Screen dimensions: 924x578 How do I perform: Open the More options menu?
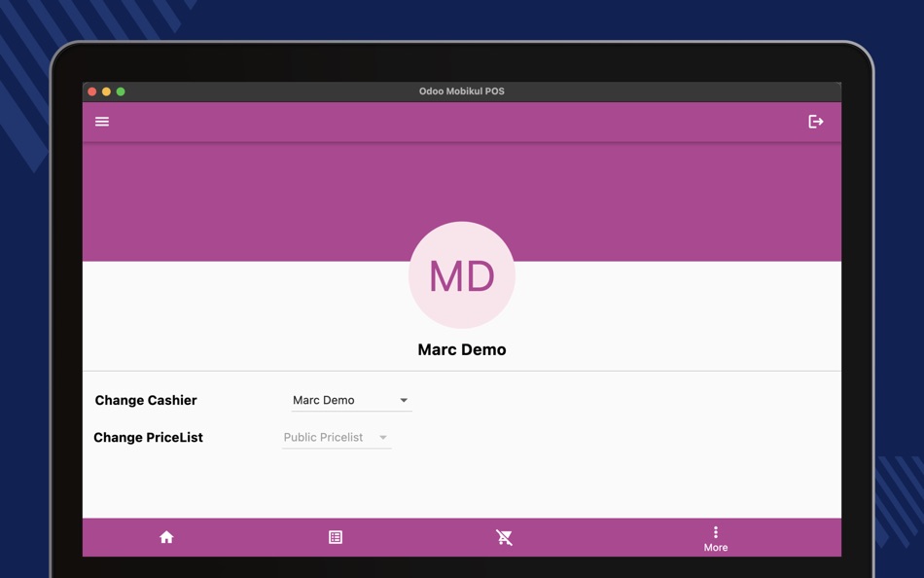point(716,539)
